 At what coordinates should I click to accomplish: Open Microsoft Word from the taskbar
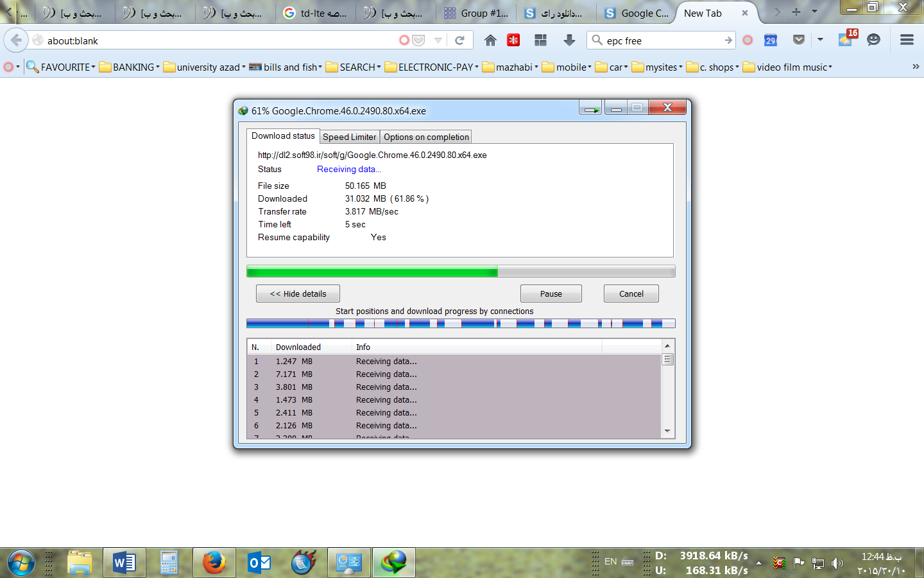[x=124, y=563]
